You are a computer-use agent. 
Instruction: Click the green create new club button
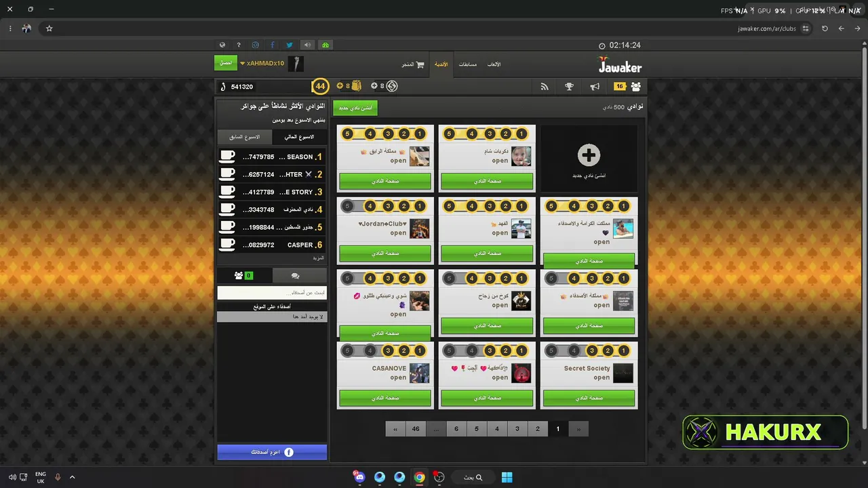pyautogui.click(x=355, y=108)
